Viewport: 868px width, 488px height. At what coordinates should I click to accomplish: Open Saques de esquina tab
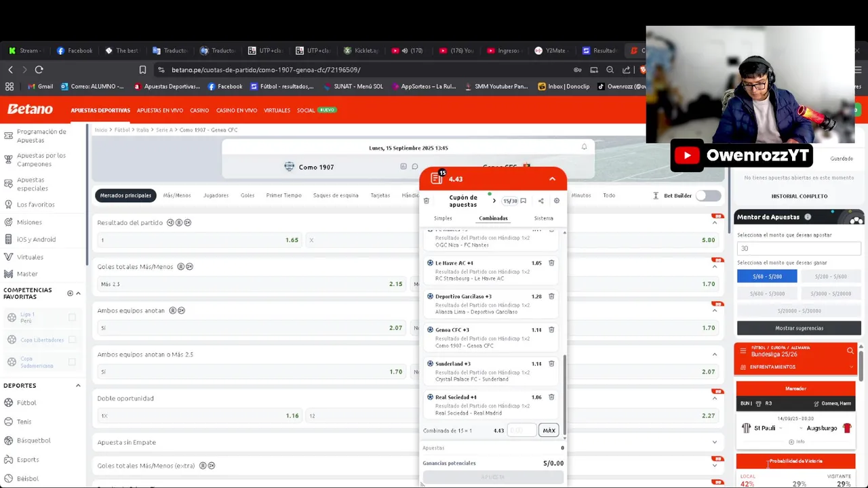336,195
